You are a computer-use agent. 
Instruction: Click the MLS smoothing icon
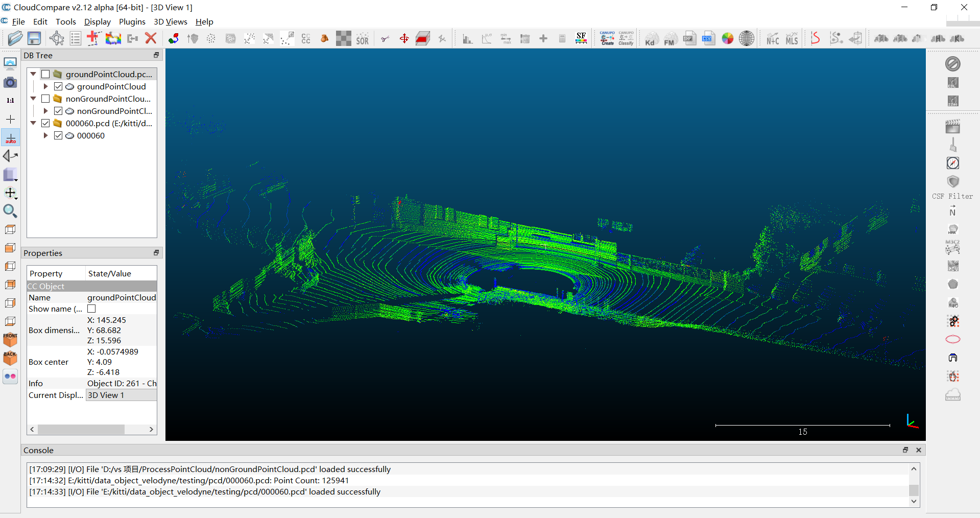coord(792,39)
